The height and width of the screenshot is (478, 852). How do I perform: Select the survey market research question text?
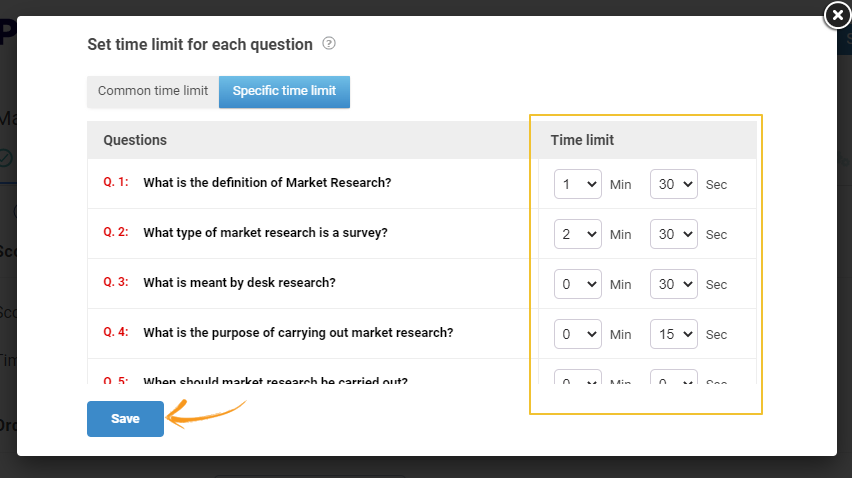265,233
